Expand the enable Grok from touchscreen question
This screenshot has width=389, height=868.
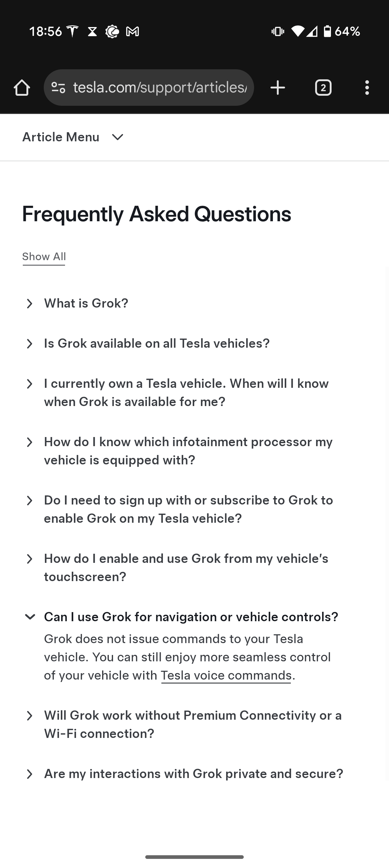pos(186,568)
